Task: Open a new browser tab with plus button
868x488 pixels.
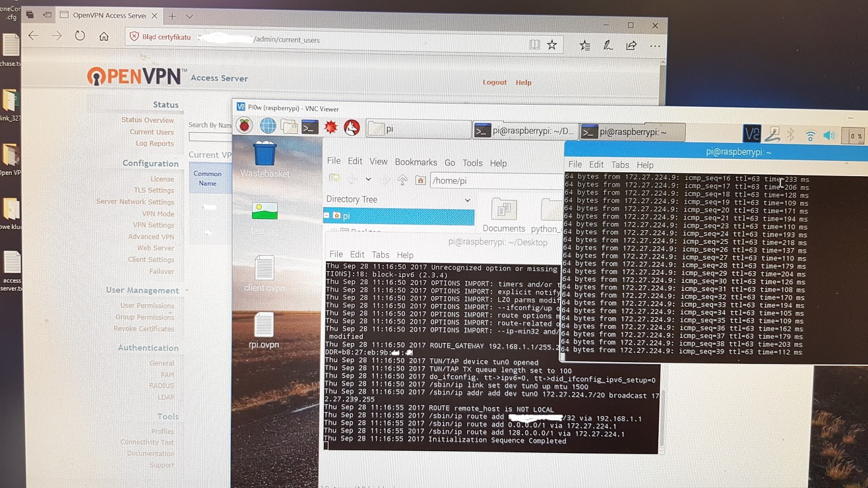Action: [x=172, y=16]
